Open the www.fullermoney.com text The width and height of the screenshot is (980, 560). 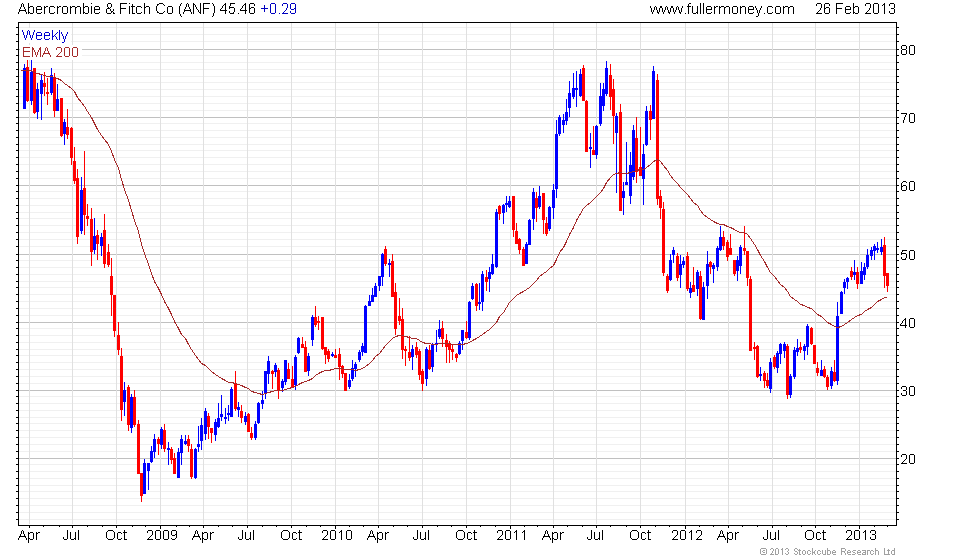[722, 9]
